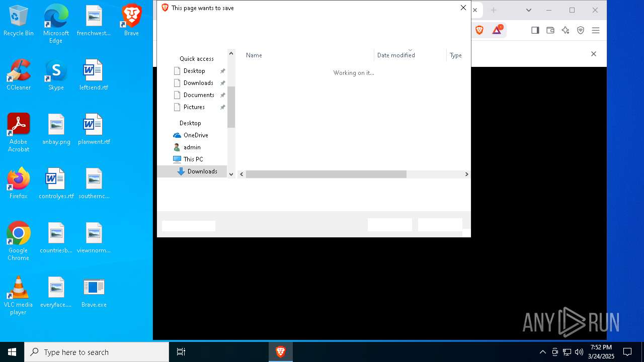Open the network status tray icon

point(567,352)
